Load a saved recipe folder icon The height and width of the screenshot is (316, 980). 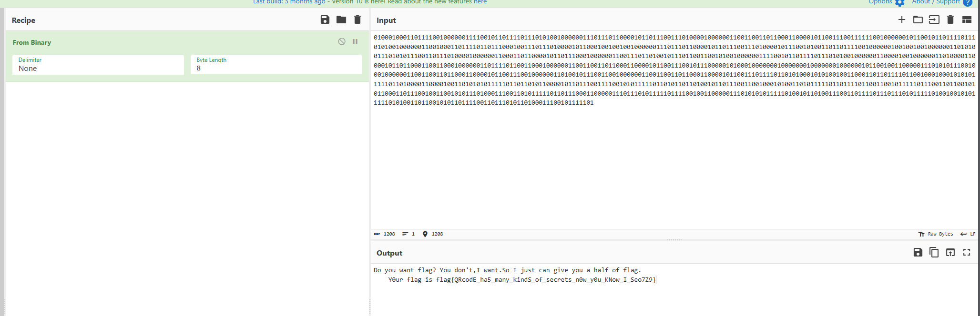[341, 20]
